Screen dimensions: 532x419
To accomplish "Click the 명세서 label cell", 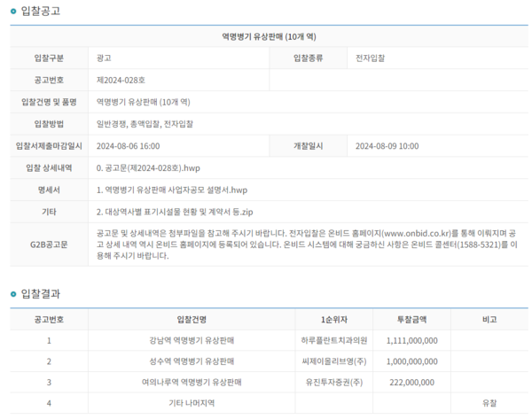I will (x=49, y=190).
